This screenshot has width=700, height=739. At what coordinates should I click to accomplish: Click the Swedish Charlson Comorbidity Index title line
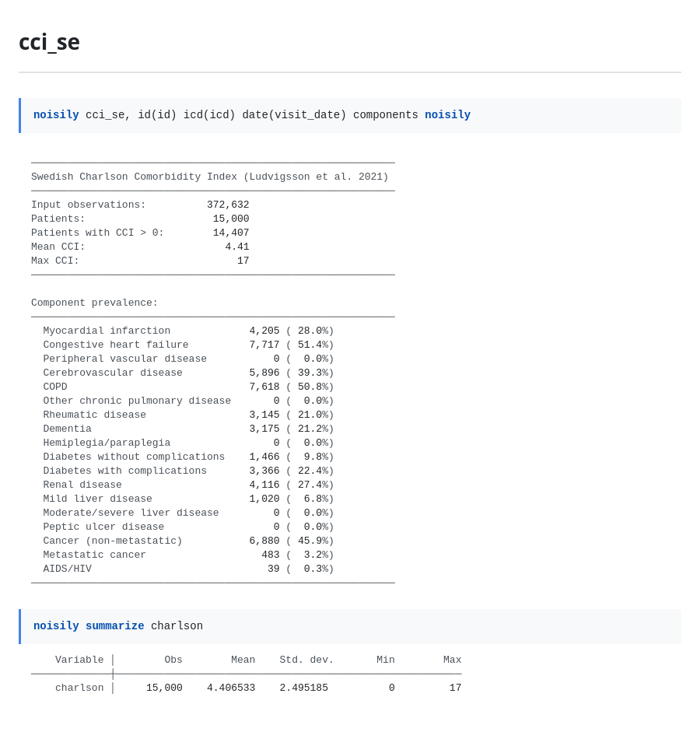[210, 177]
